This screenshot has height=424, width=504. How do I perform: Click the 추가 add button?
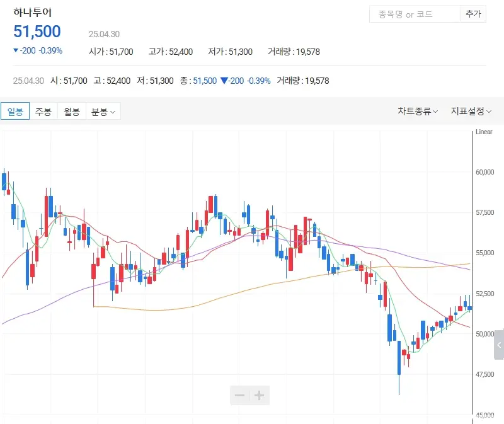pyautogui.click(x=473, y=14)
